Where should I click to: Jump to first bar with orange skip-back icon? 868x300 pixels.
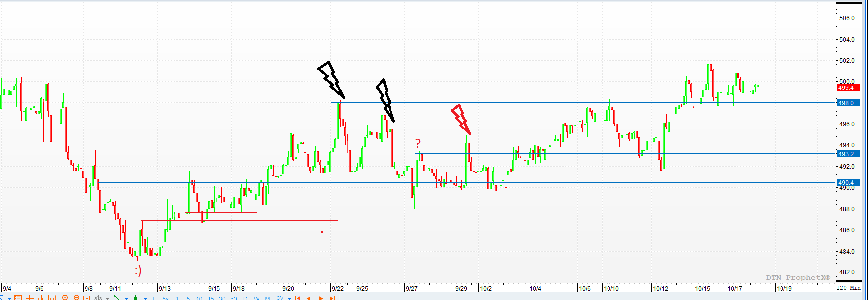point(298,298)
